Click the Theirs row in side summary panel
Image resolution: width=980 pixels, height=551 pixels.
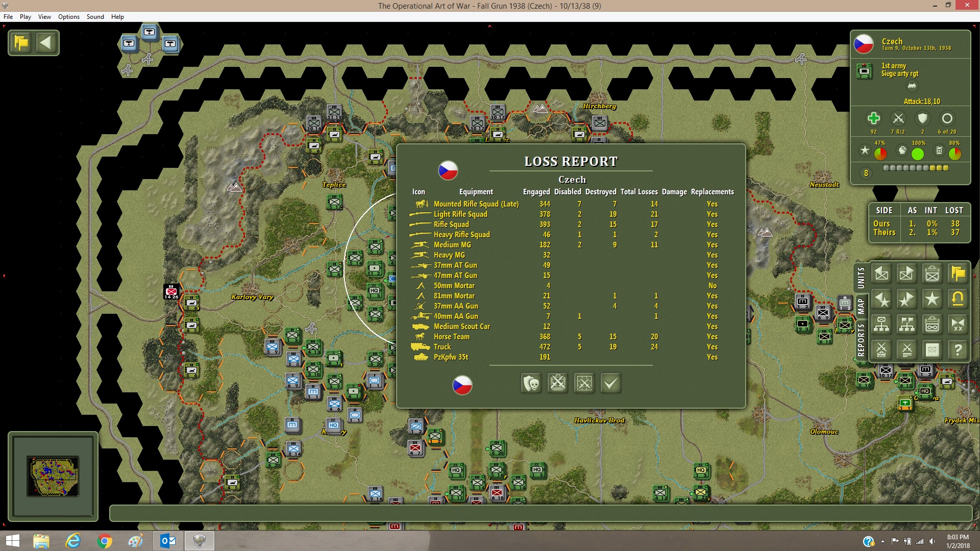[x=918, y=233]
